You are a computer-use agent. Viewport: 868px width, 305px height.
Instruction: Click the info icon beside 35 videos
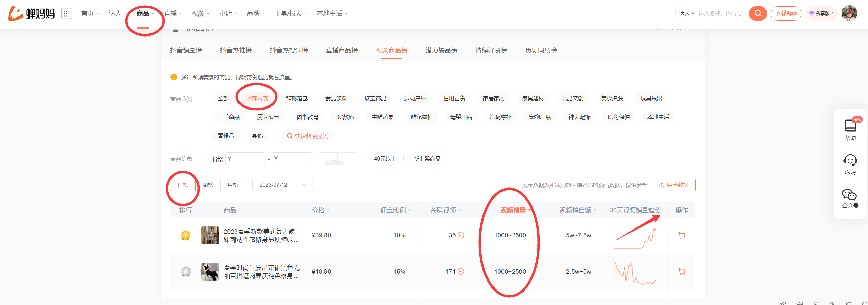click(461, 235)
